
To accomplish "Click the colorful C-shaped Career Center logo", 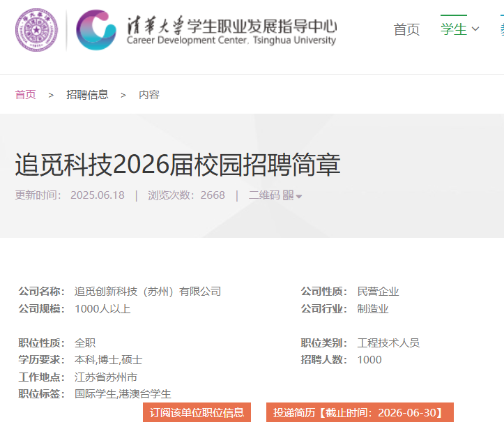I will coord(96,29).
